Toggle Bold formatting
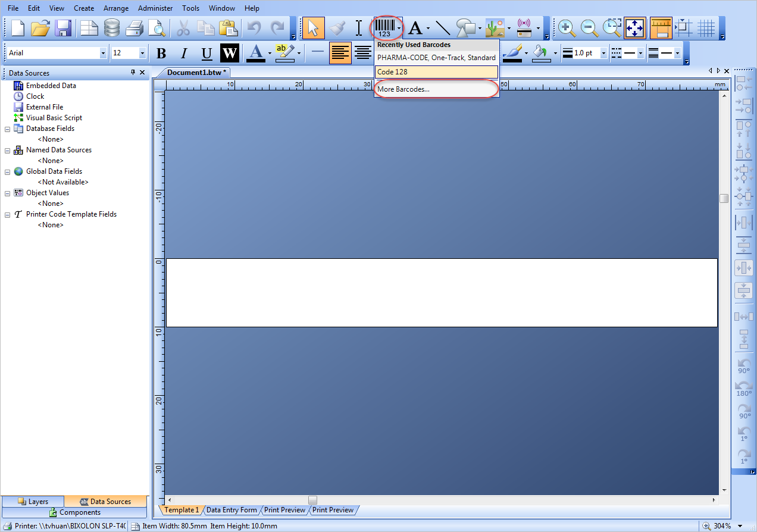Image resolution: width=757 pixels, height=532 pixels. tap(161, 53)
